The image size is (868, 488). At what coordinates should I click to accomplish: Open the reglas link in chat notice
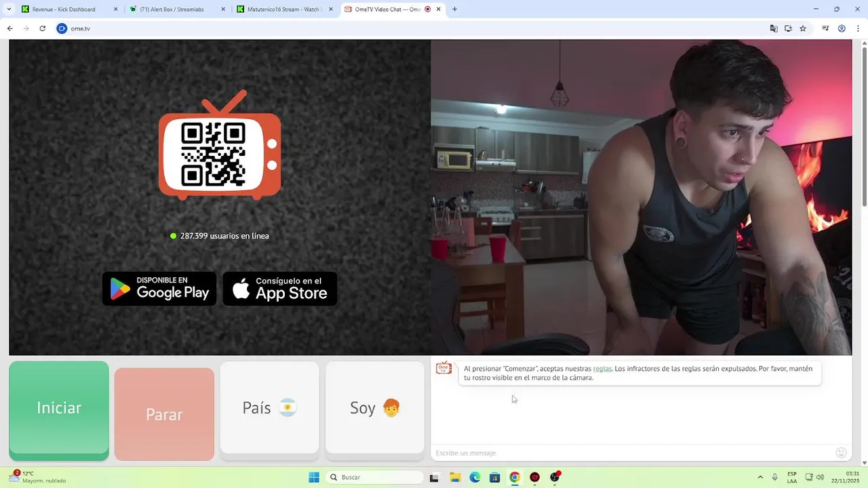602,369
